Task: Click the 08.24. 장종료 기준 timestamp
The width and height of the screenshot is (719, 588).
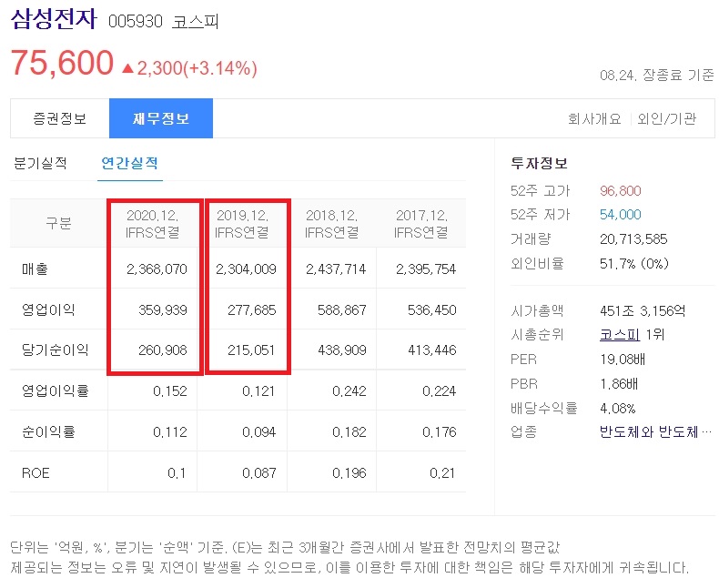Action: (656, 75)
